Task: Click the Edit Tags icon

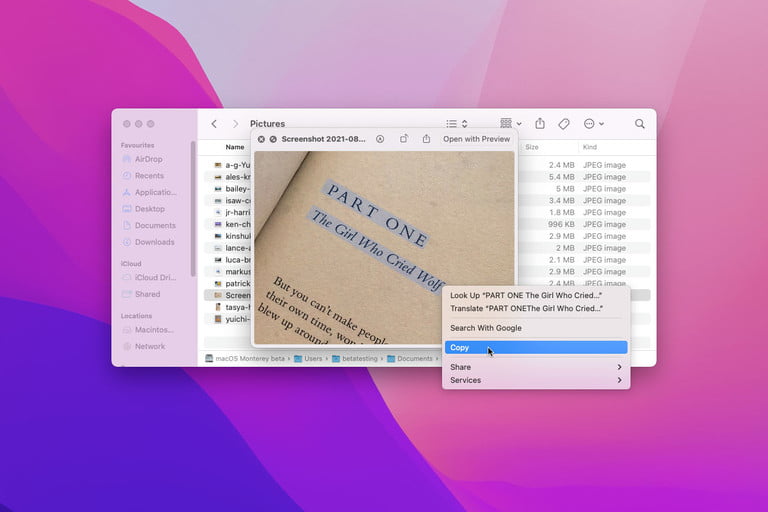Action: tap(564, 124)
